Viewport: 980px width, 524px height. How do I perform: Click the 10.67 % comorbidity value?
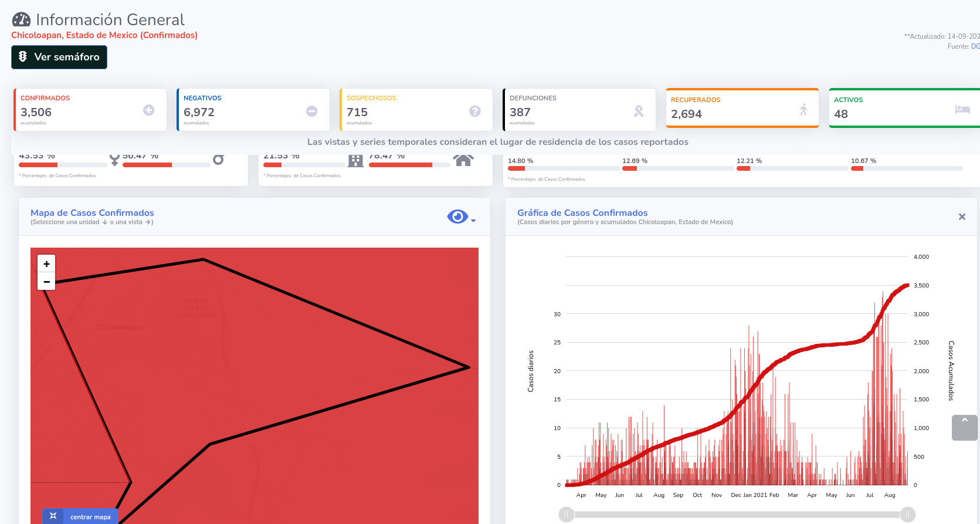[864, 161]
